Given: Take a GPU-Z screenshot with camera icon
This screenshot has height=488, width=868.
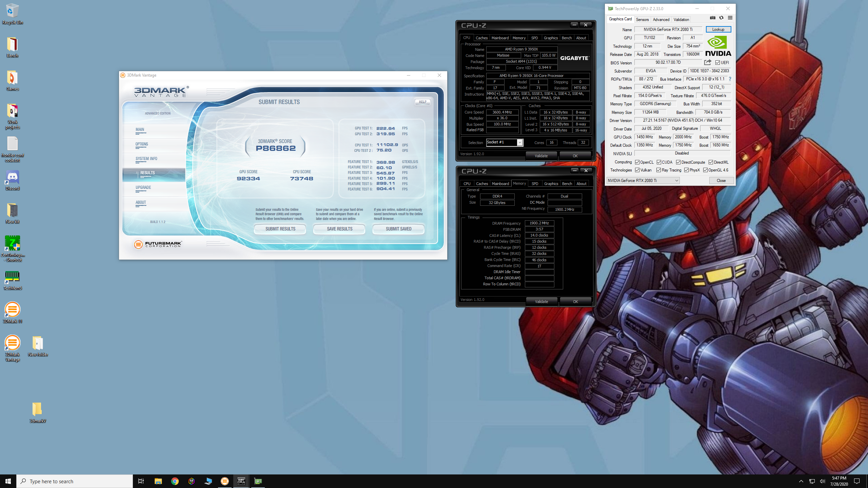Looking at the screenshot, I should tap(713, 18).
